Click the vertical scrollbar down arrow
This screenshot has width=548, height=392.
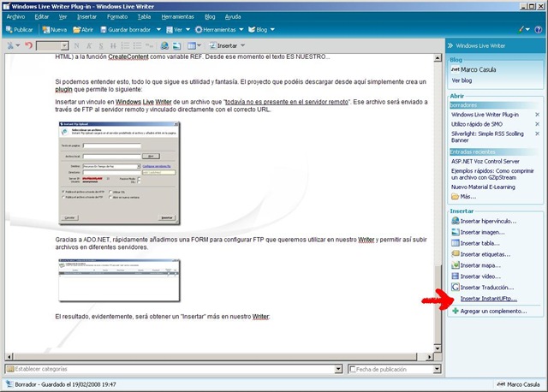(438, 348)
